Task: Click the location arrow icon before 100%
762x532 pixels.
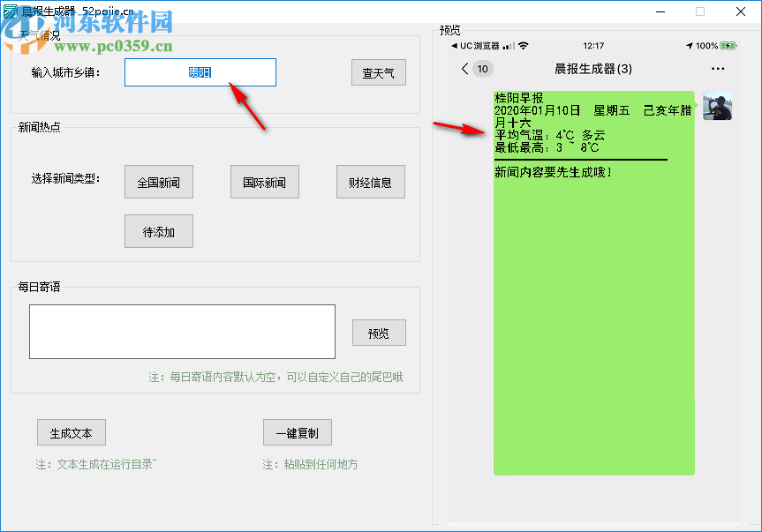Action: pyautogui.click(x=689, y=44)
